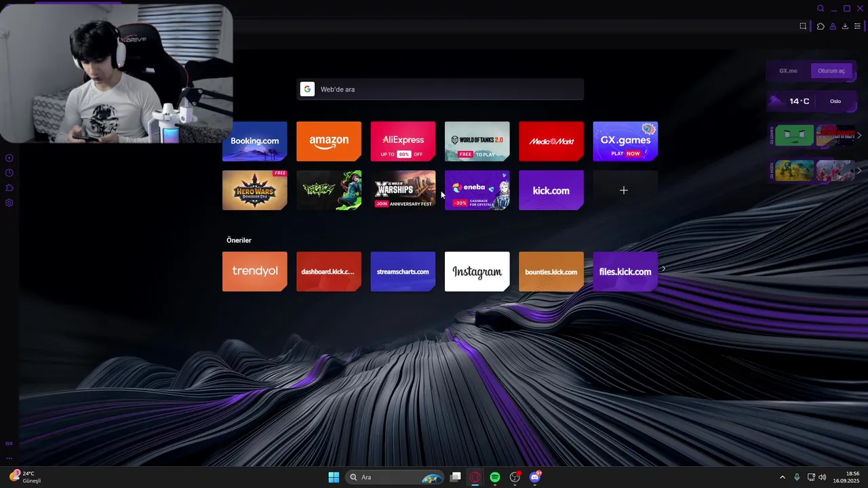The width and height of the screenshot is (868, 488).
Task: Open the AliExpress speed dial tile
Action: coord(403,141)
